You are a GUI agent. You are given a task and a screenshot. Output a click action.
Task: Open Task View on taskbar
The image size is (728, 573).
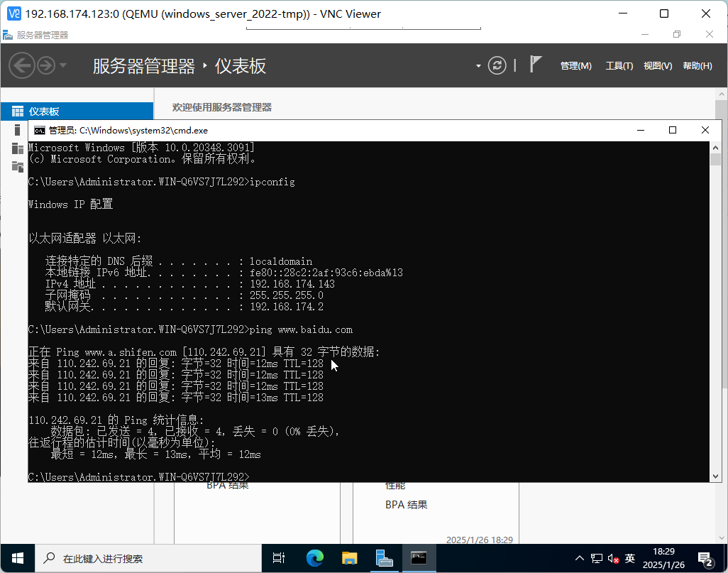pyautogui.click(x=279, y=558)
